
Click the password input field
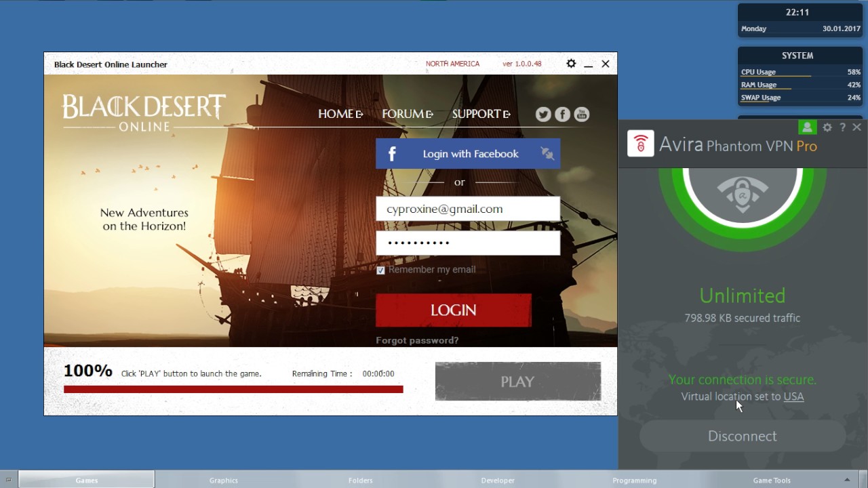(468, 243)
